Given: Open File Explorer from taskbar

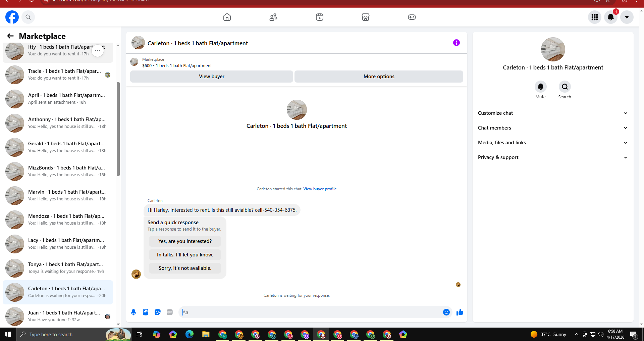Looking at the screenshot, I should [x=206, y=334].
